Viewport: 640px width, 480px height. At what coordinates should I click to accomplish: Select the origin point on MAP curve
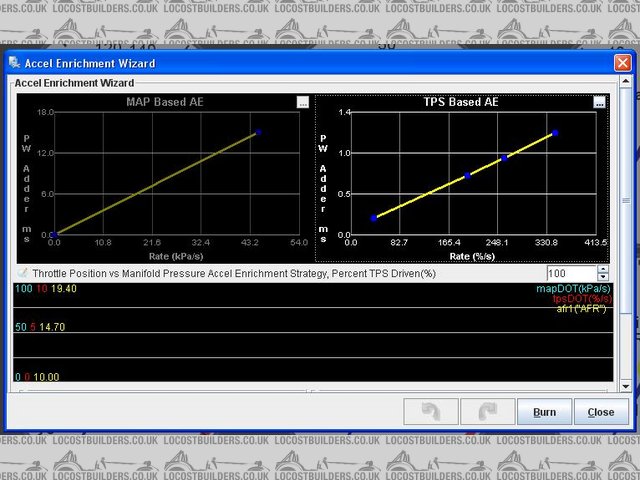[54, 234]
